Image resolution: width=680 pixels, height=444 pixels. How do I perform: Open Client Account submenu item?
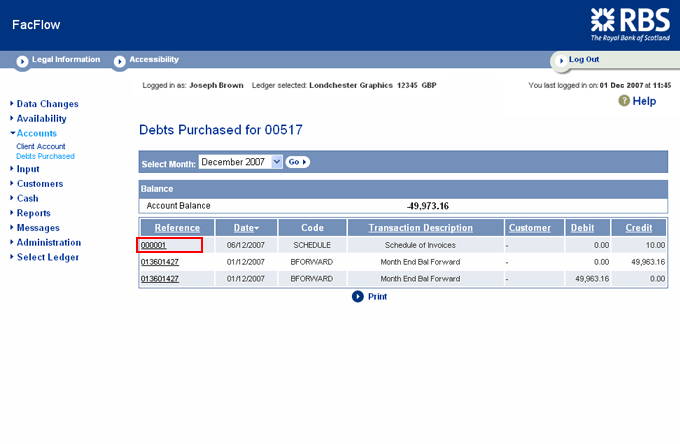41,147
